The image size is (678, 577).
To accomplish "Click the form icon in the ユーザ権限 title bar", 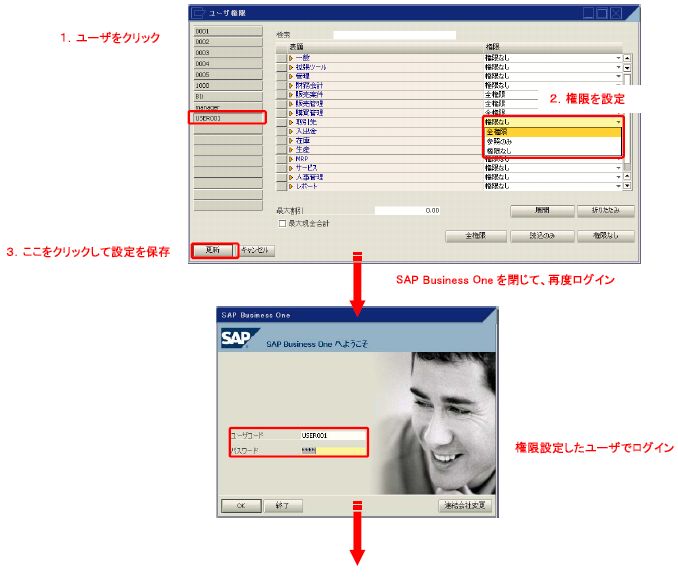I will pos(198,13).
